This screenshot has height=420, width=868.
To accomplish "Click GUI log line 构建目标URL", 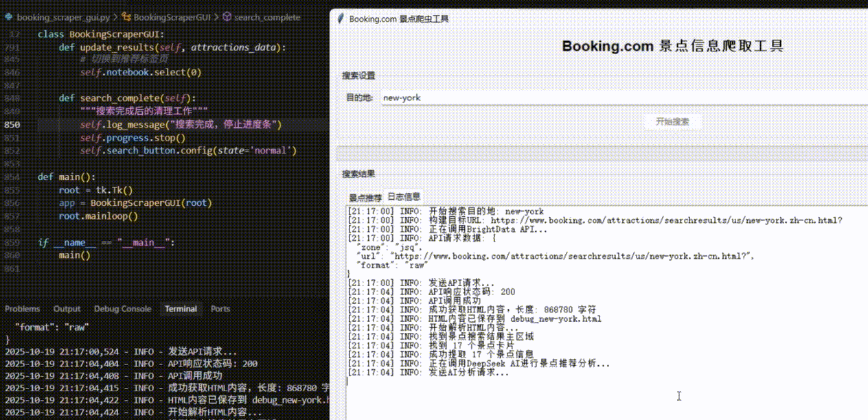I will [595, 220].
